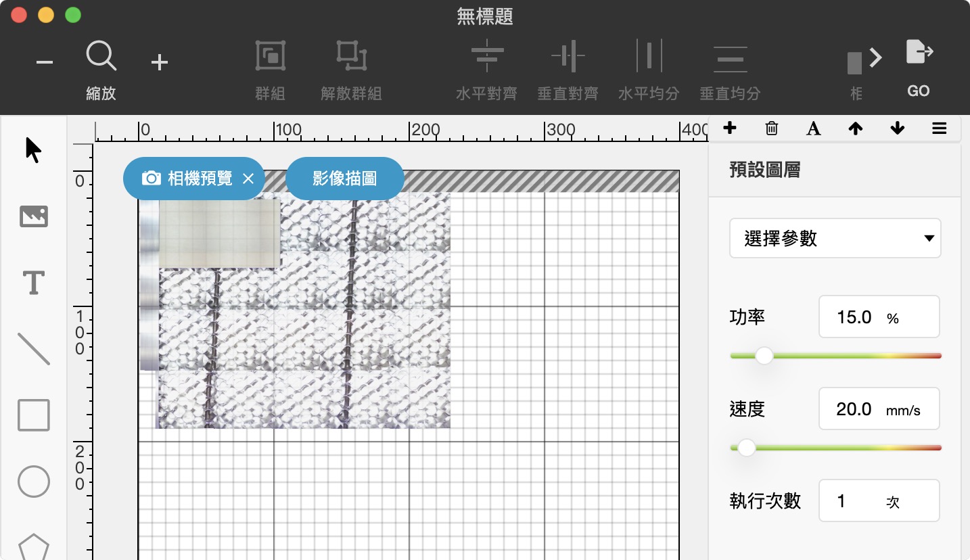970x560 pixels.
Task: Click the 功率 power slider handle
Action: pos(764,356)
